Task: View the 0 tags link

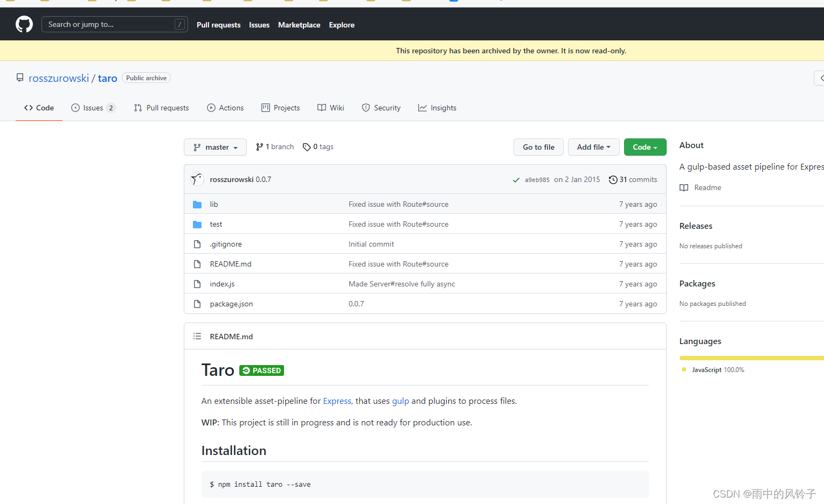Action: point(318,146)
